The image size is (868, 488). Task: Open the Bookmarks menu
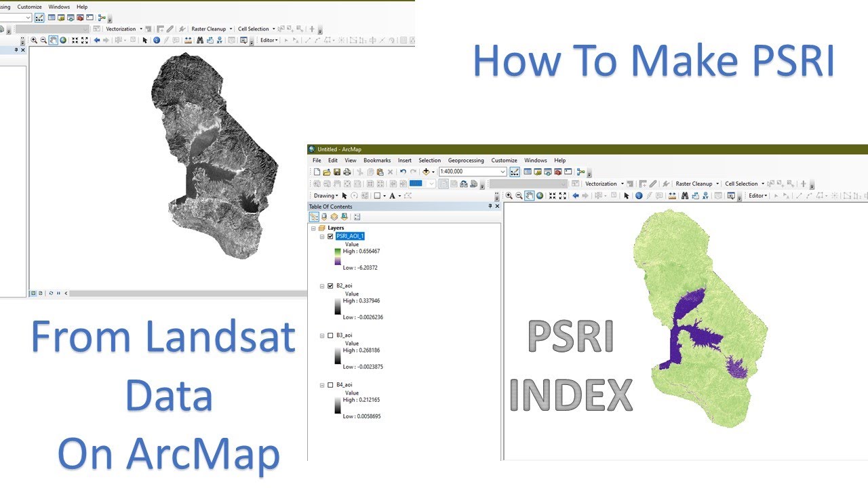(377, 161)
